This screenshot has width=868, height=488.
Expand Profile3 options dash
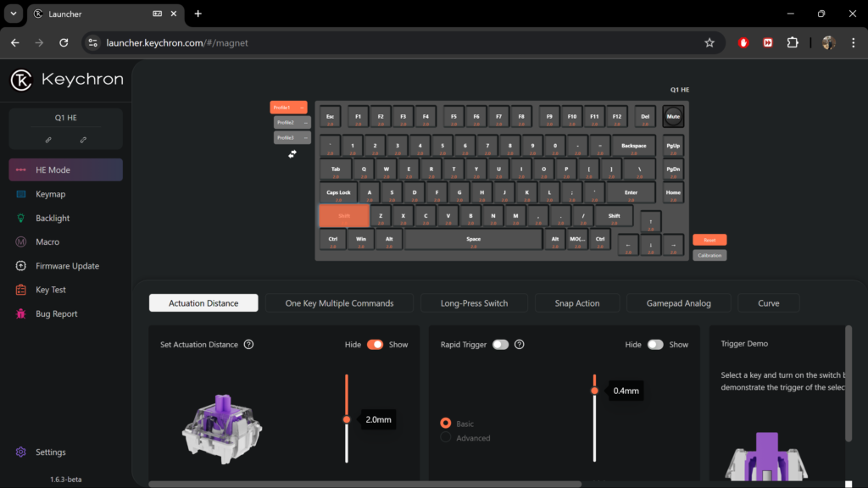[305, 138]
